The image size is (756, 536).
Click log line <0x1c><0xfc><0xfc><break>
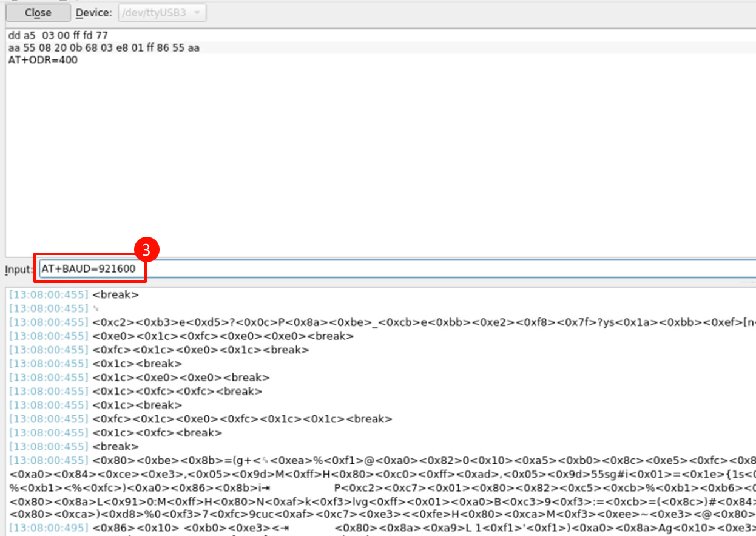[x=177, y=391]
